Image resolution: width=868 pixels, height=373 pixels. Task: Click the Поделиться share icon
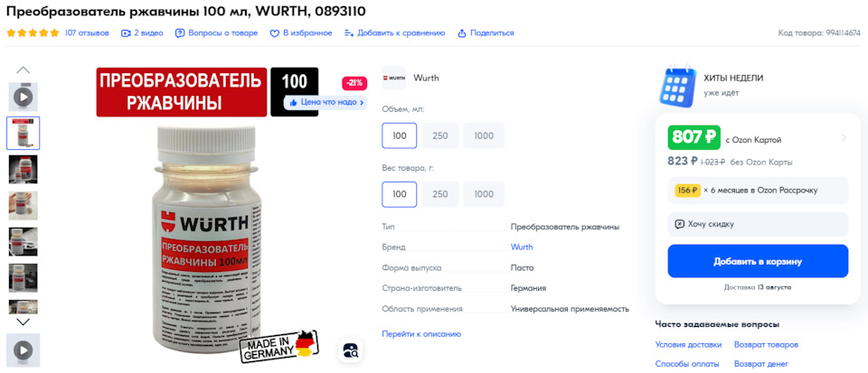coord(462,33)
